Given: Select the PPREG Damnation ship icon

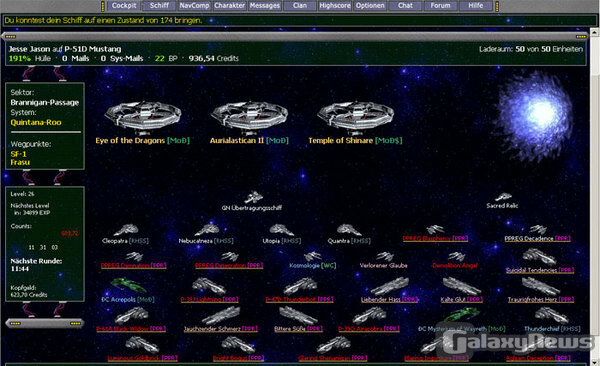Looking at the screenshot, I should (x=134, y=256).
